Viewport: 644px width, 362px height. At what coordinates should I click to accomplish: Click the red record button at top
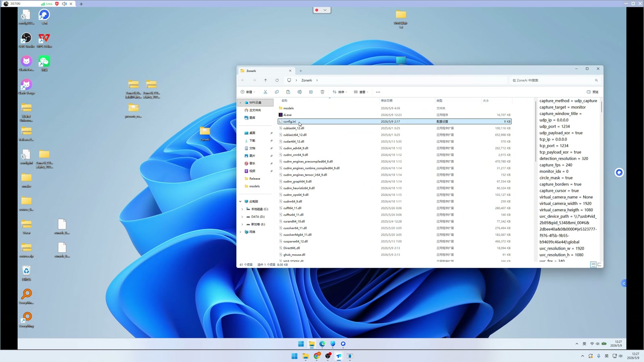[x=317, y=10]
